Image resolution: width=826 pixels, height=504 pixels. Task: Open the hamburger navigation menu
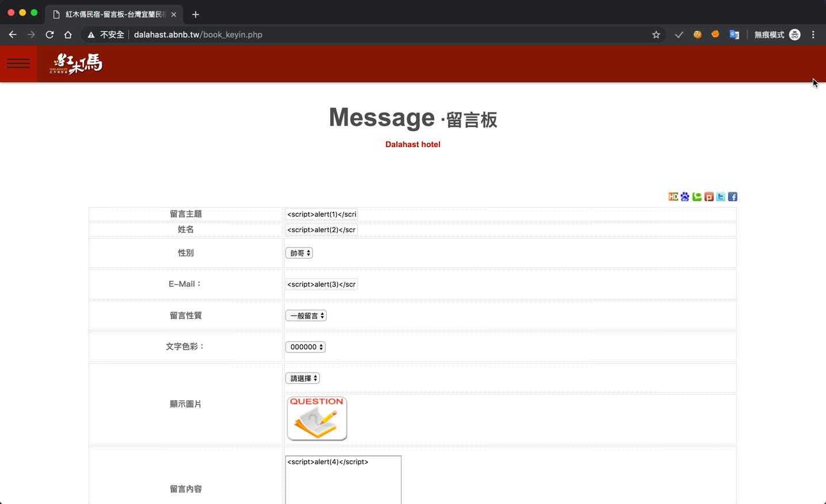pos(18,64)
